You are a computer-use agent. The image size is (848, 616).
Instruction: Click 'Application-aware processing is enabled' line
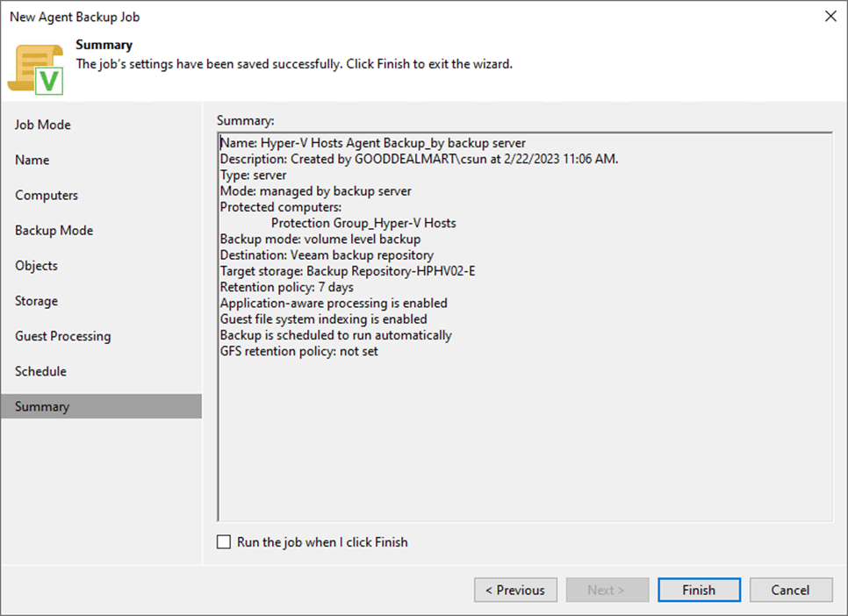click(x=334, y=303)
